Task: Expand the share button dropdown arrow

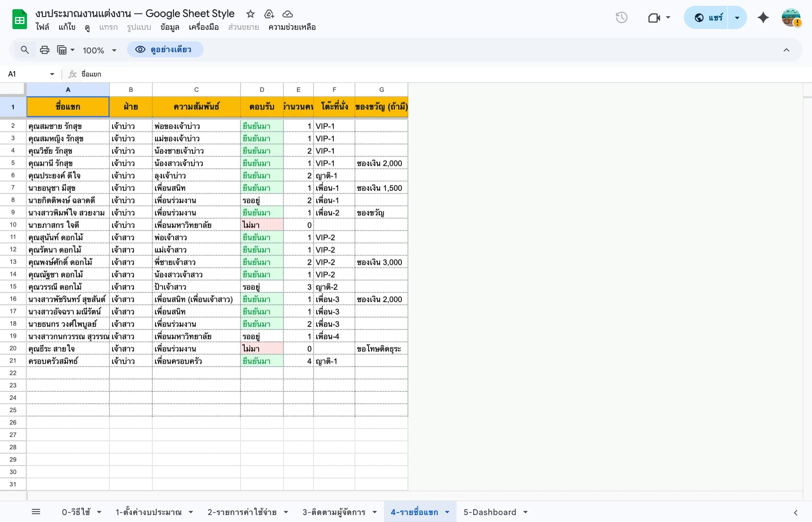Action: tap(737, 17)
